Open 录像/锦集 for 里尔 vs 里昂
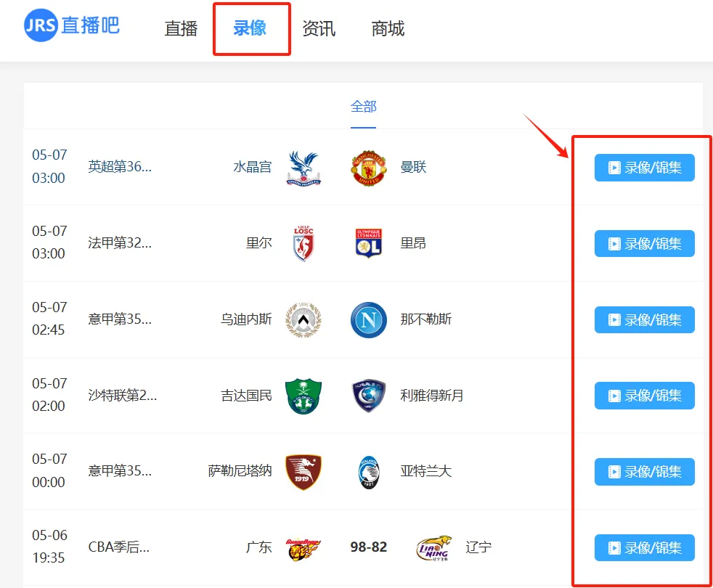 (644, 244)
